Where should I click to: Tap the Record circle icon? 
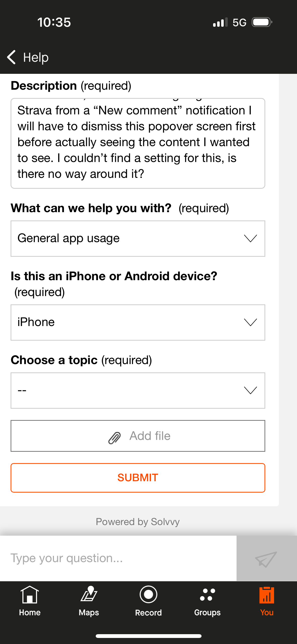coord(148,594)
